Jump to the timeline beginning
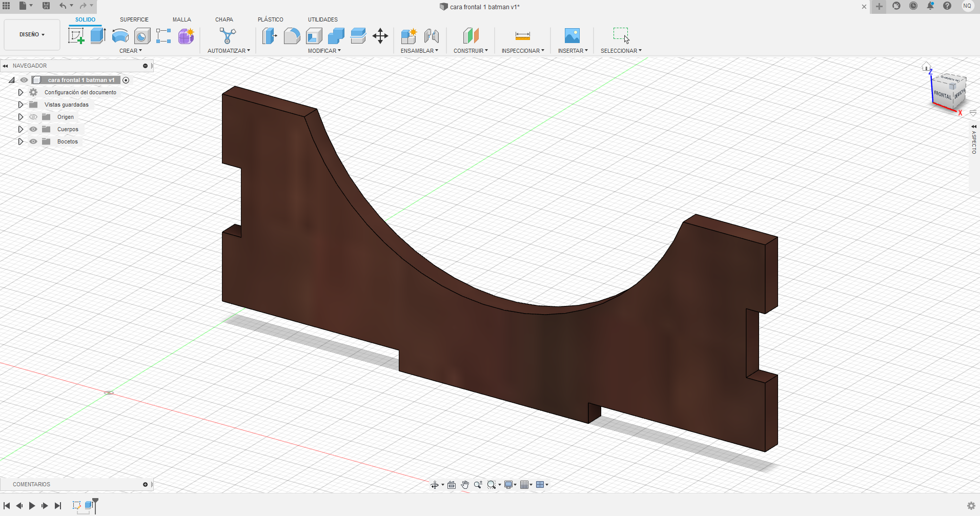 coord(7,506)
